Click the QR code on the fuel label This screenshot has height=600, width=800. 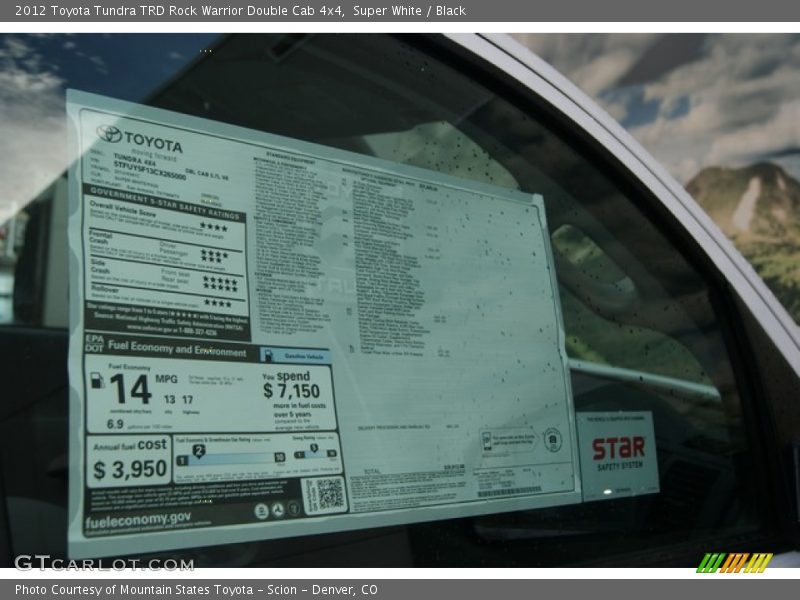point(330,493)
